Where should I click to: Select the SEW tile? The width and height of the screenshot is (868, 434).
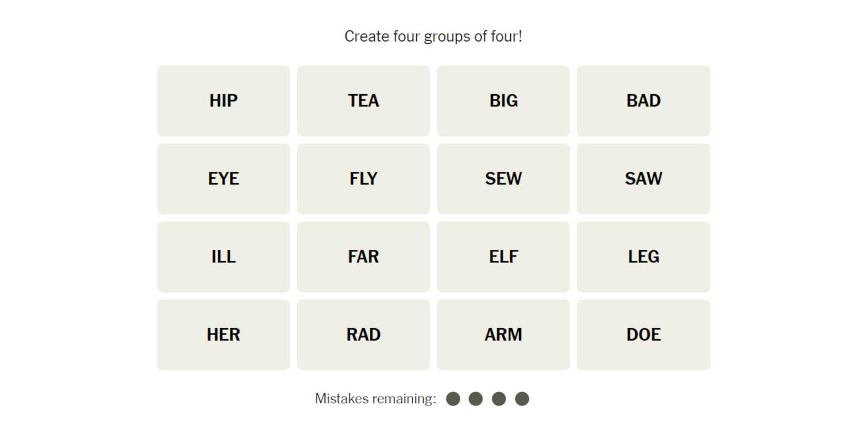pos(503,178)
